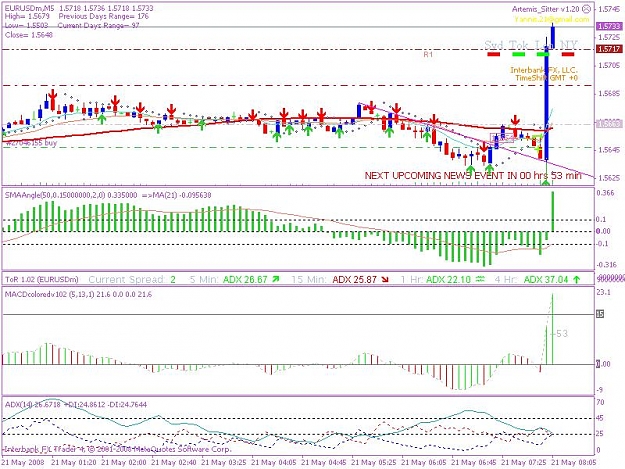
Task: Select the purple 1.5733 current price tag
Action: click(609, 26)
